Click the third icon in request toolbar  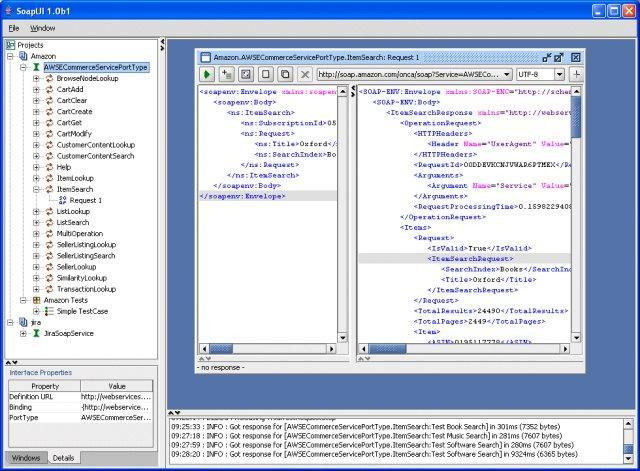click(246, 74)
